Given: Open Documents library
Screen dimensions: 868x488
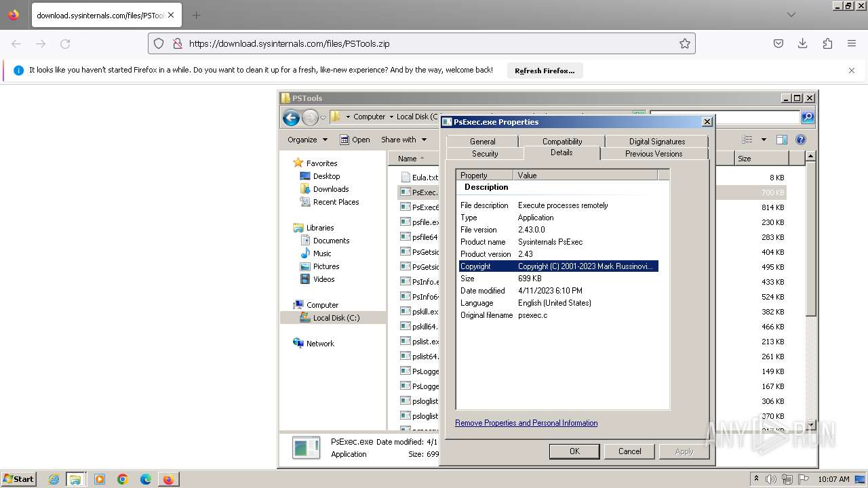Looking at the screenshot, I should pyautogui.click(x=331, y=241).
